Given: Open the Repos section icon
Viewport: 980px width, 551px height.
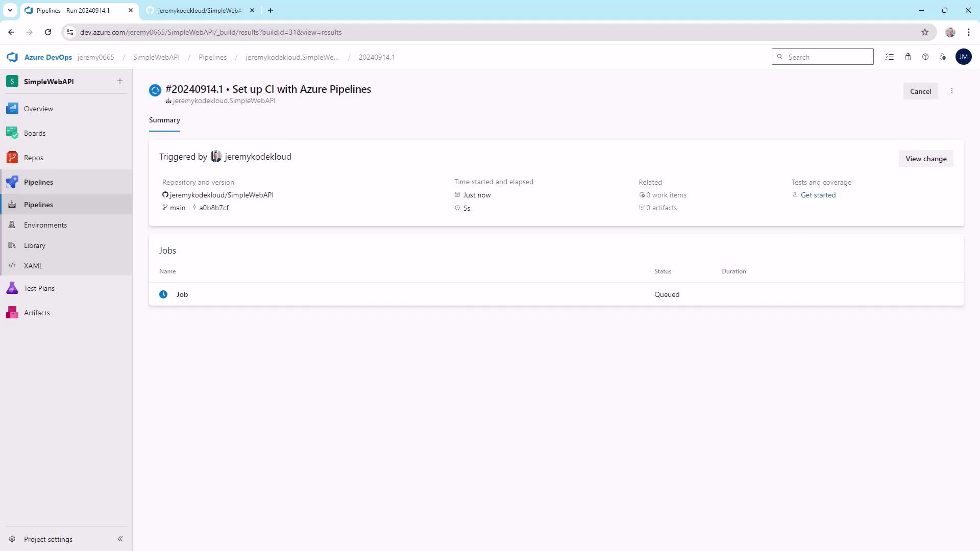Looking at the screenshot, I should (x=12, y=158).
